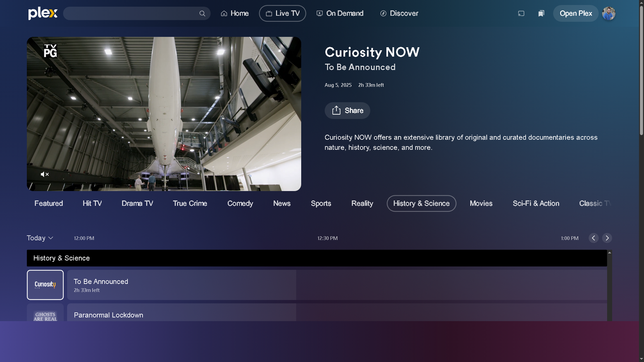Open the On Demand section
644x362 pixels.
click(x=340, y=13)
